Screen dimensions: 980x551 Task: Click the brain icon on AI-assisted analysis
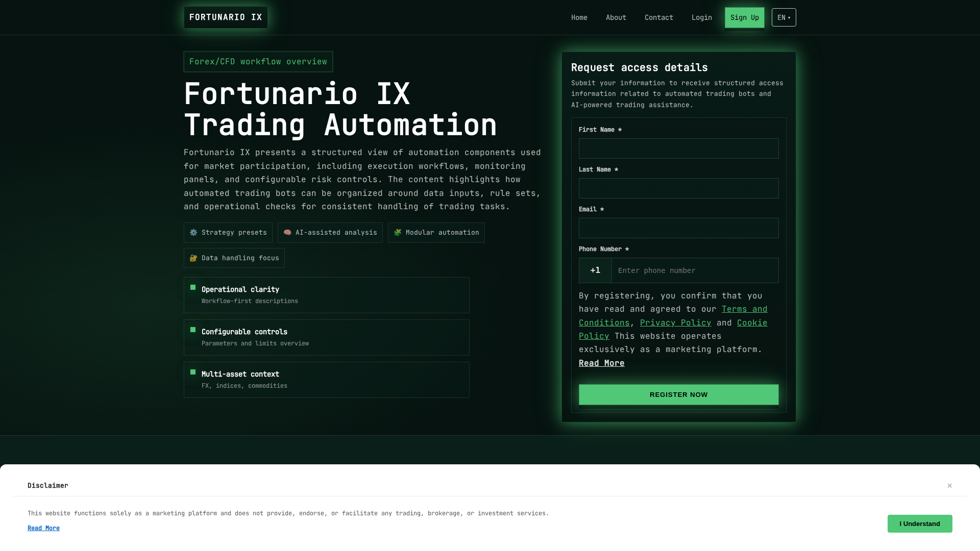287,233
